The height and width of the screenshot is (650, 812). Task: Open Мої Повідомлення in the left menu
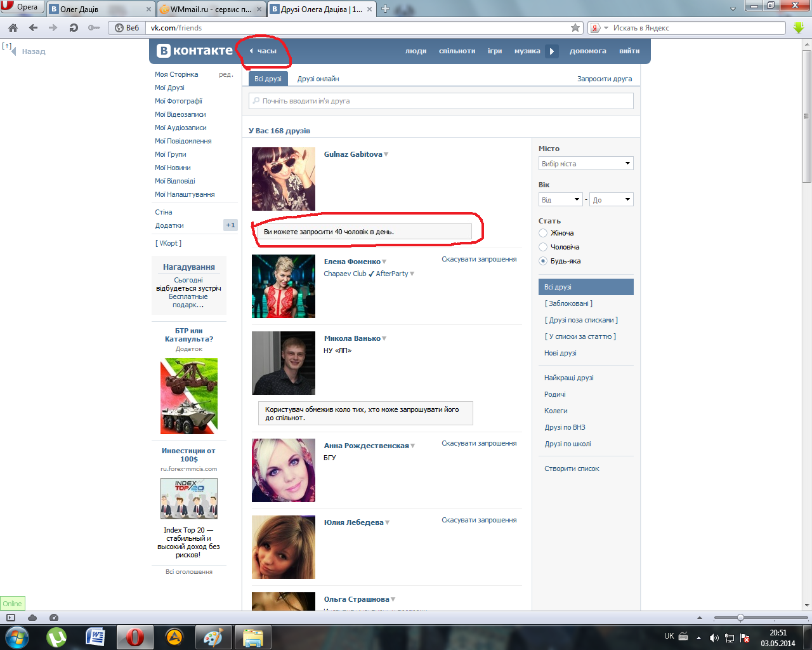(183, 141)
